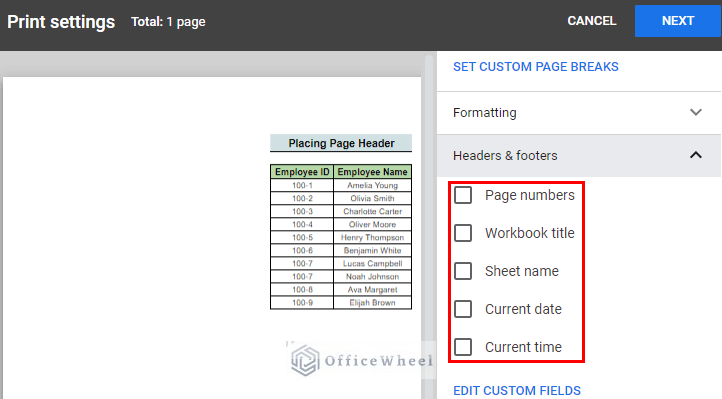Collapse the Headers & footers section
The image size is (722, 399).
coord(579,156)
